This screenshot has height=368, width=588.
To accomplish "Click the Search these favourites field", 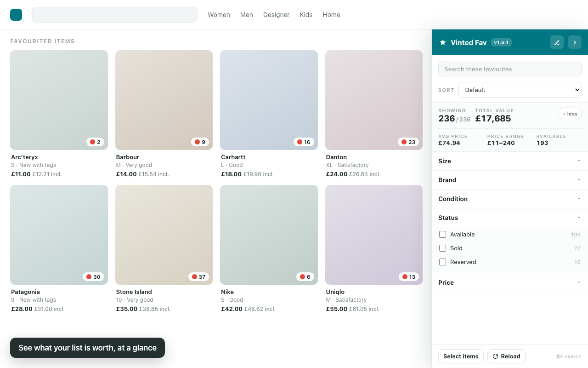I will pyautogui.click(x=510, y=69).
